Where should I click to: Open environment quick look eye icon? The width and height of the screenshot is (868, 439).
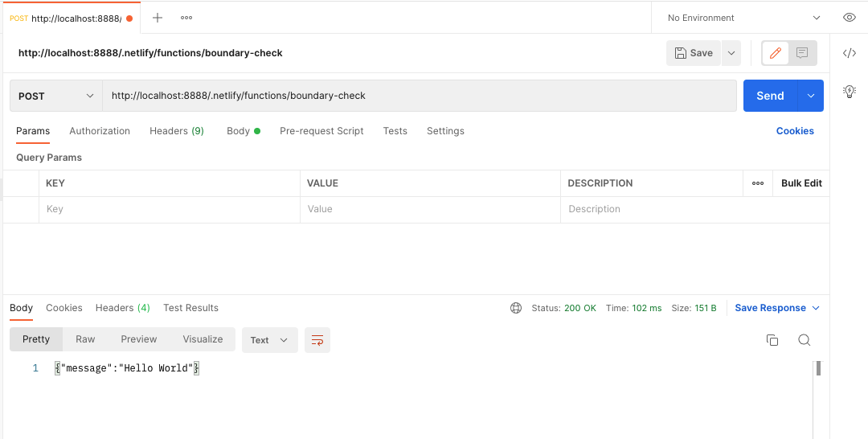[x=849, y=18]
